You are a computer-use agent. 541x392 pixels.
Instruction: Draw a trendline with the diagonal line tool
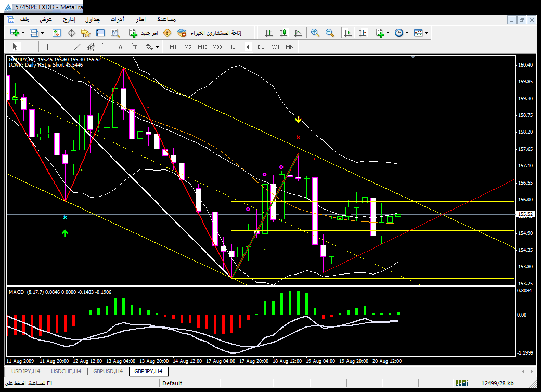[77, 47]
